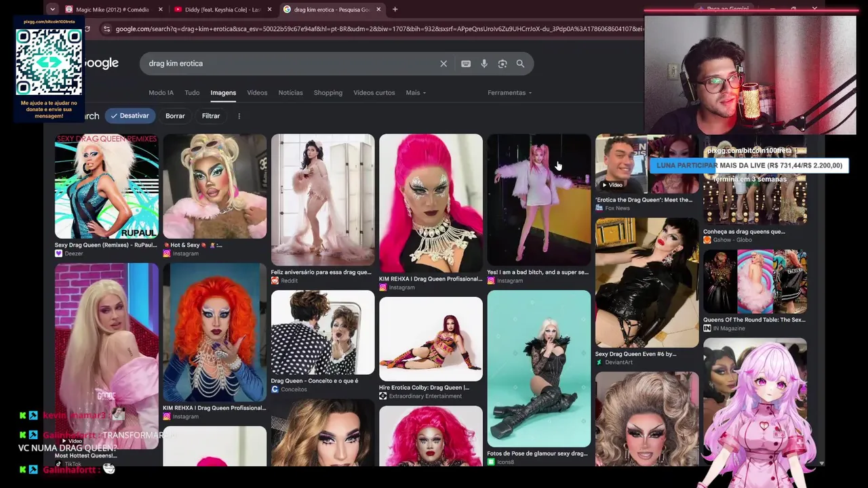Click the google.com address bar URL

coord(378,29)
